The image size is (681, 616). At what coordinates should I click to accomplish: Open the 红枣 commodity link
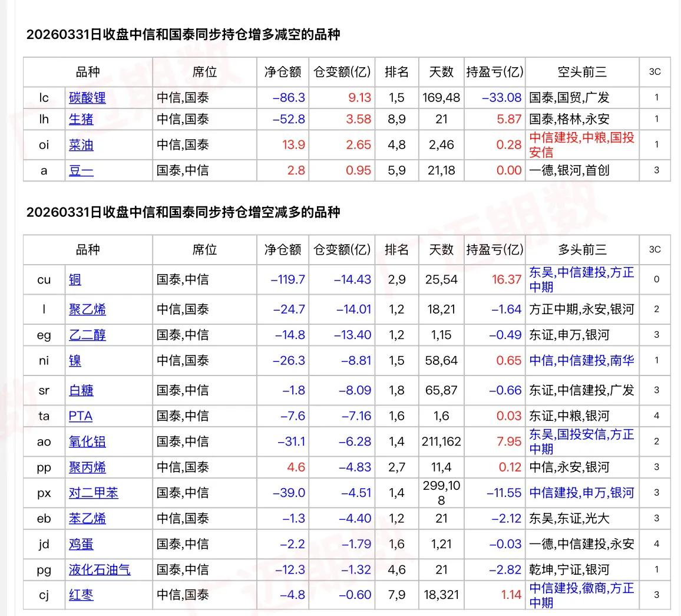click(x=81, y=595)
